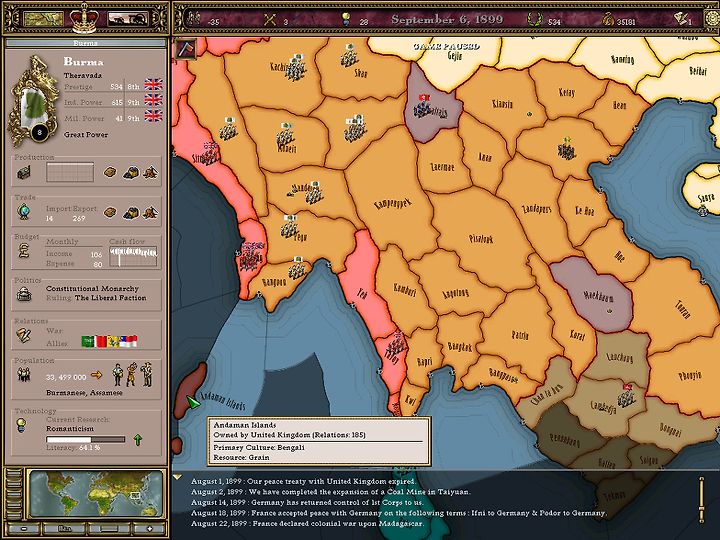Select the purple Moekhoam province
Screen dimensions: 720x540
point(598,296)
